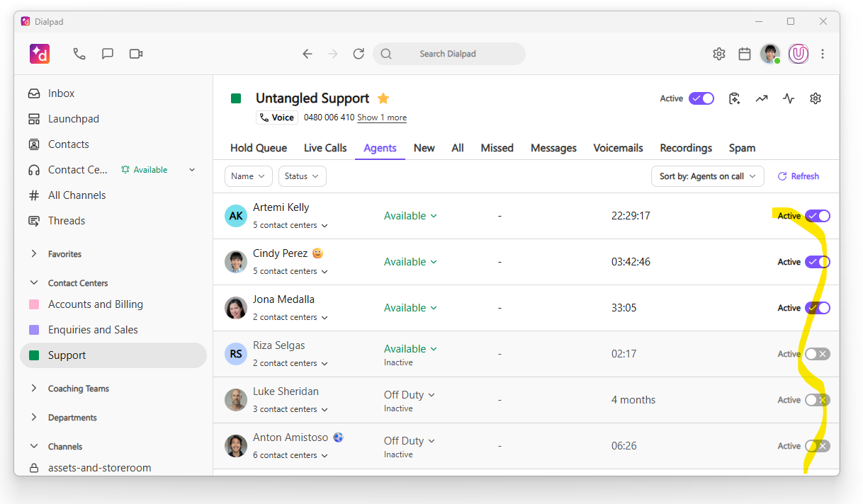863x504 pixels.
Task: Click the Contact Center headset icon
Action: tap(34, 170)
